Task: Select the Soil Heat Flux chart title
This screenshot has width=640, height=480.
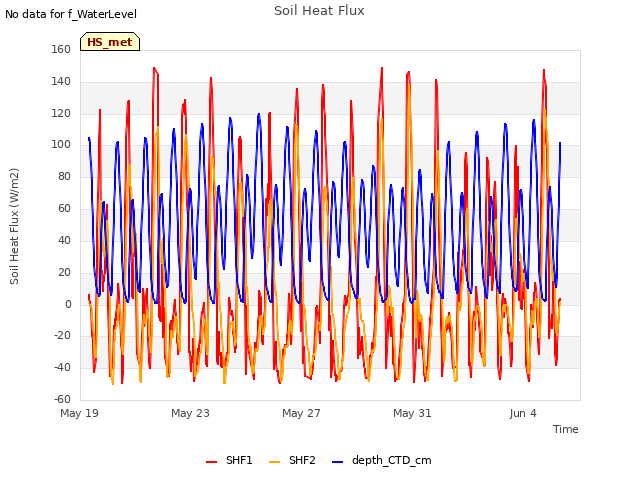Action: pos(319,11)
